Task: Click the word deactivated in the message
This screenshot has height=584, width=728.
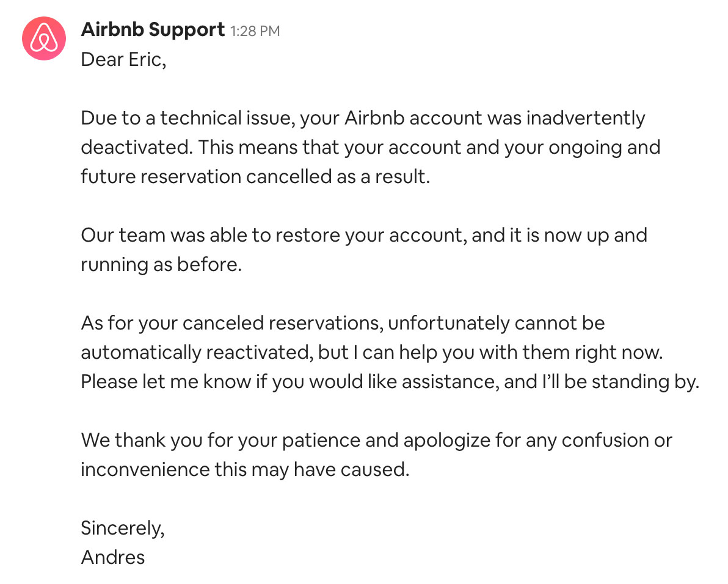Action: point(137,148)
